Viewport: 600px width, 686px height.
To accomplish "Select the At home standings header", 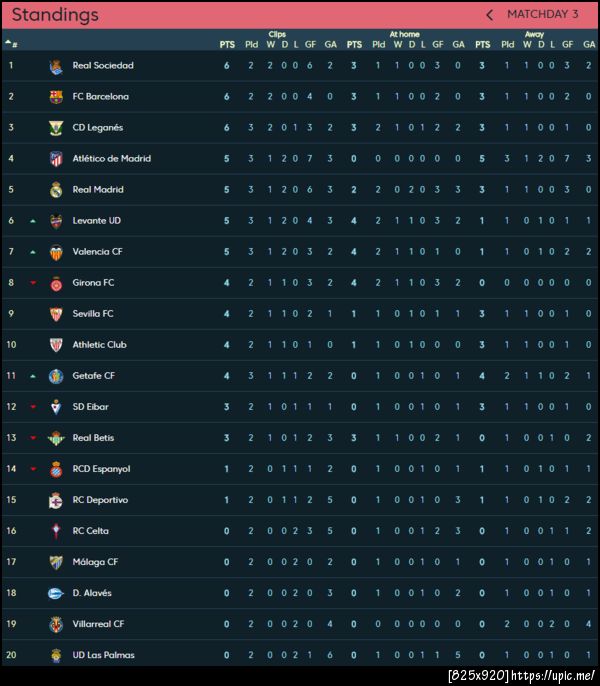I will point(404,34).
